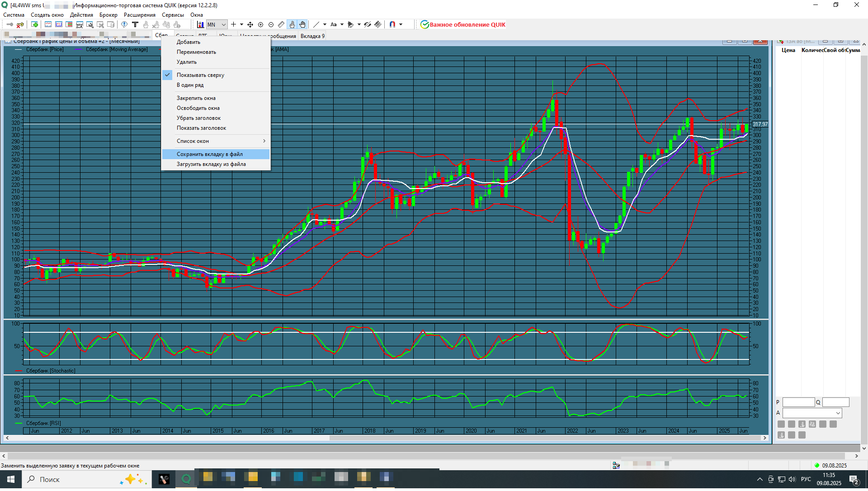Click the green plus add icon
Image resolution: width=868 pixels, height=491 pixels.
point(34,25)
